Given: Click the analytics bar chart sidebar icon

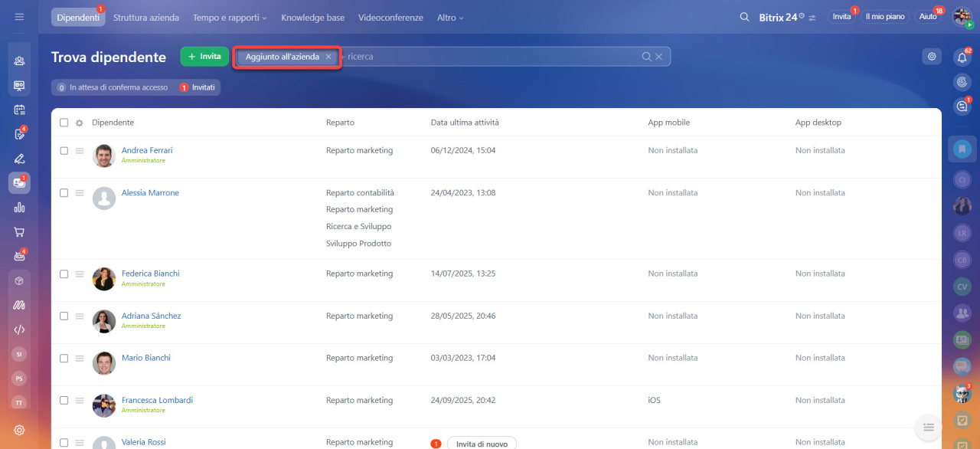Looking at the screenshot, I should point(19,207).
